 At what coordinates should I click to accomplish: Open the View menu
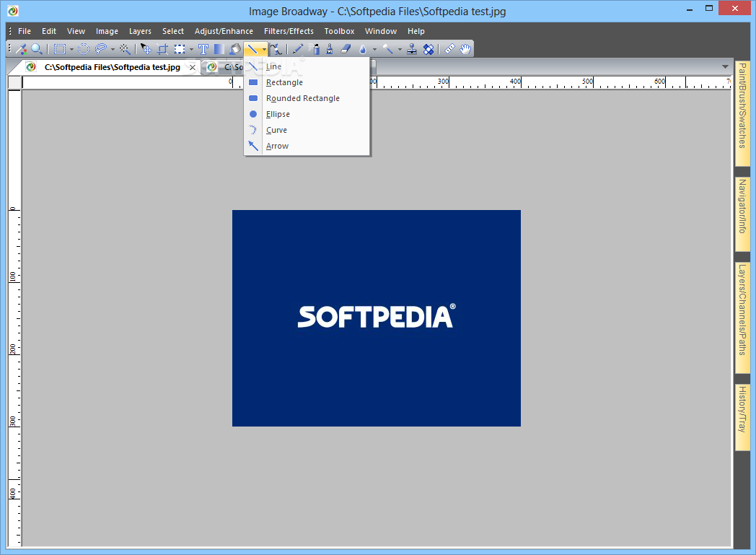click(x=76, y=31)
